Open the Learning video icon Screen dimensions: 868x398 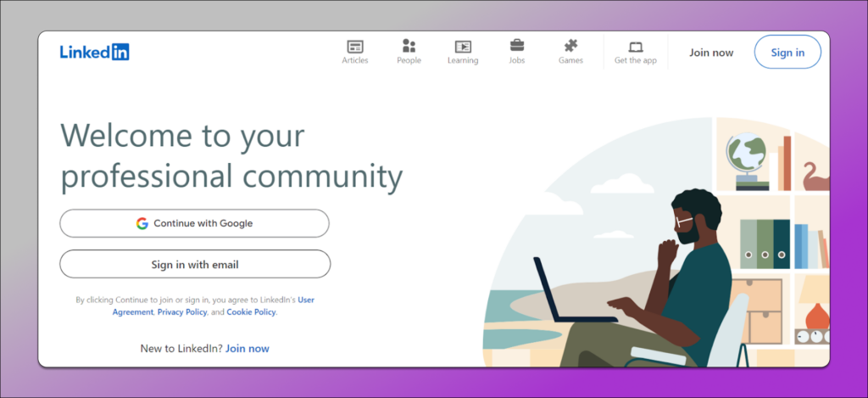click(463, 47)
